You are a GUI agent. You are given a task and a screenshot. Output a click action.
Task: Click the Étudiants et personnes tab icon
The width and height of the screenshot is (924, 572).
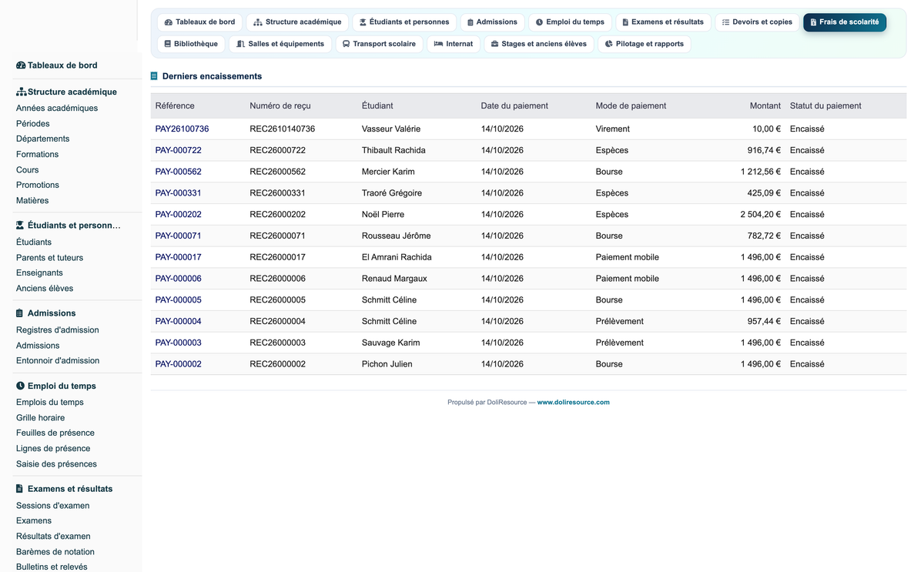click(363, 22)
